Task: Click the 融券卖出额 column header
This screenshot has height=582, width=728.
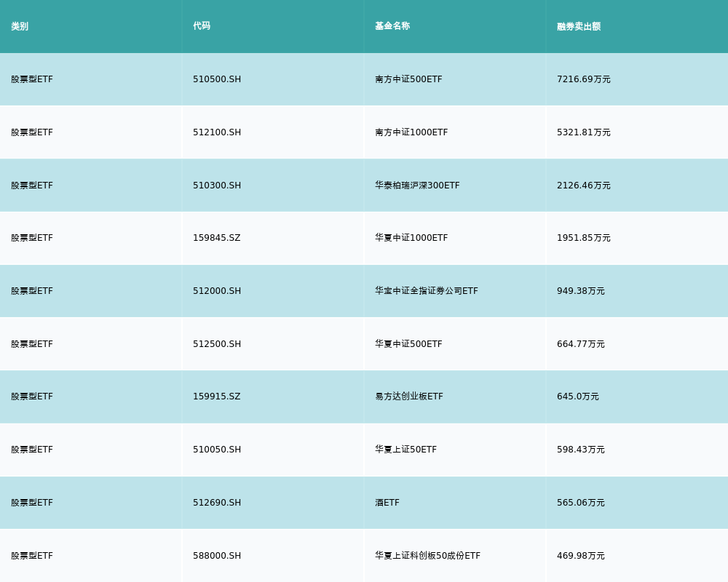Action: [579, 26]
